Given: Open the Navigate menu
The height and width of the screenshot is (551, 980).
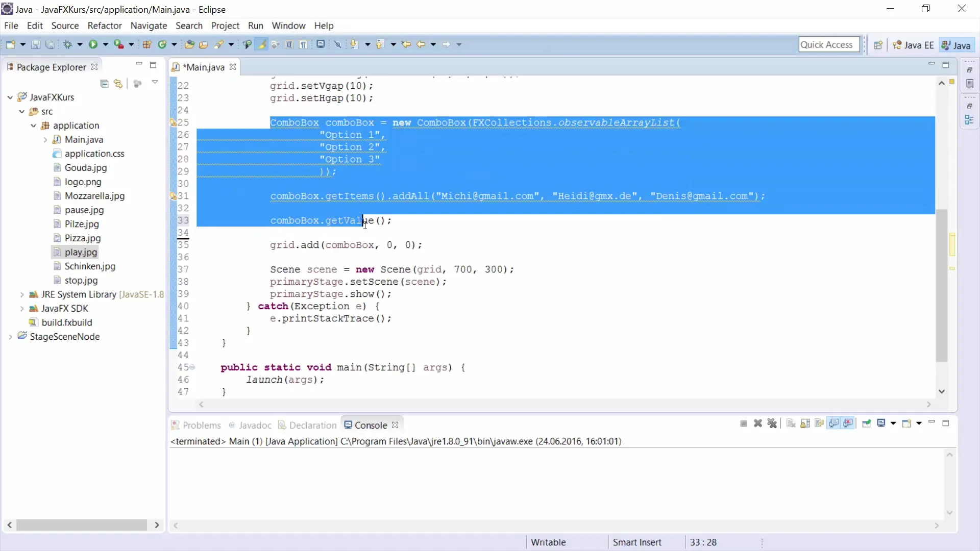Looking at the screenshot, I should pyautogui.click(x=149, y=26).
